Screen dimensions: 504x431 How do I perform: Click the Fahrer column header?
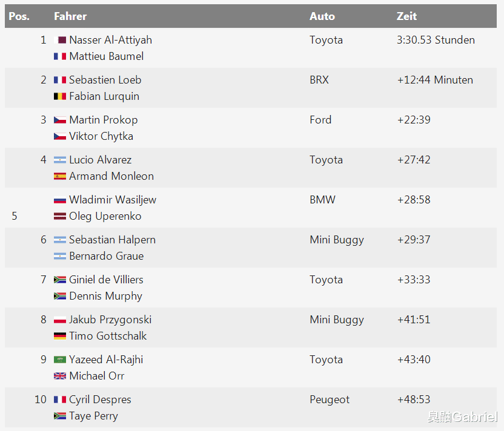(70, 16)
